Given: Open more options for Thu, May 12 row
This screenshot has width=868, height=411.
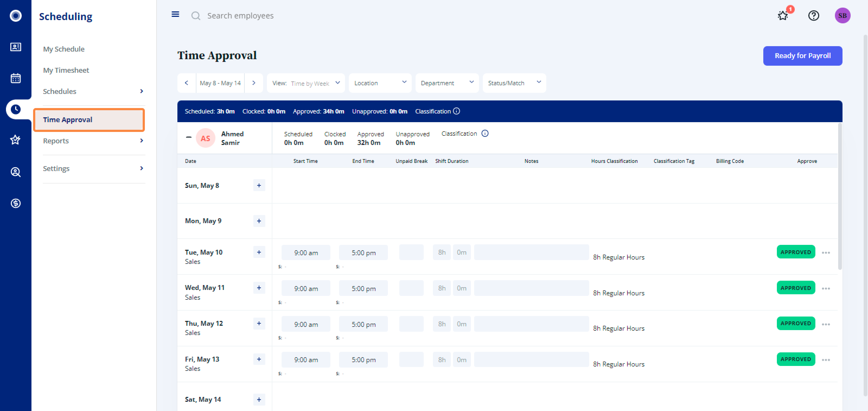Looking at the screenshot, I should click(x=826, y=324).
